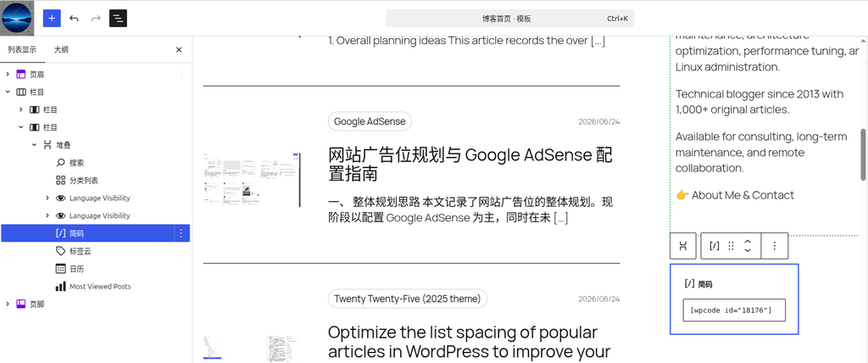Screen dimensions: 868x363
Task: Open shortcode block toolbar options menu
Action: pyautogui.click(x=775, y=245)
